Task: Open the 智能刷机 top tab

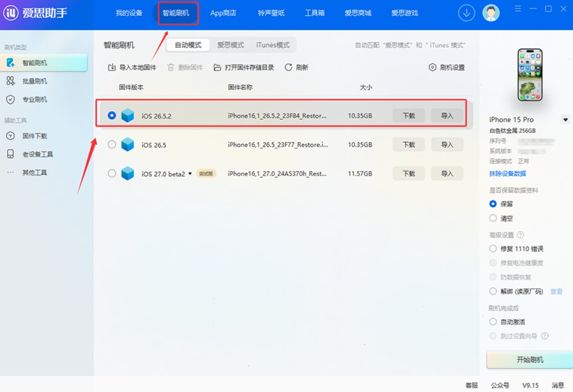Action: (x=176, y=13)
